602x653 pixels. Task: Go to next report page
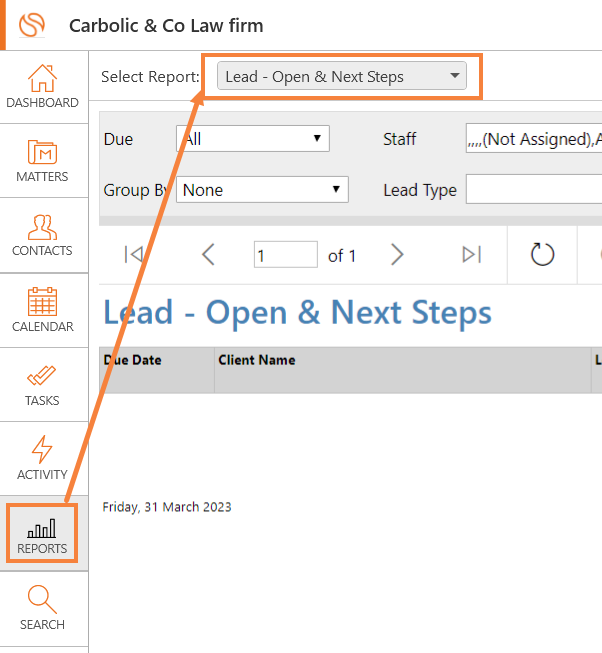[x=397, y=254]
